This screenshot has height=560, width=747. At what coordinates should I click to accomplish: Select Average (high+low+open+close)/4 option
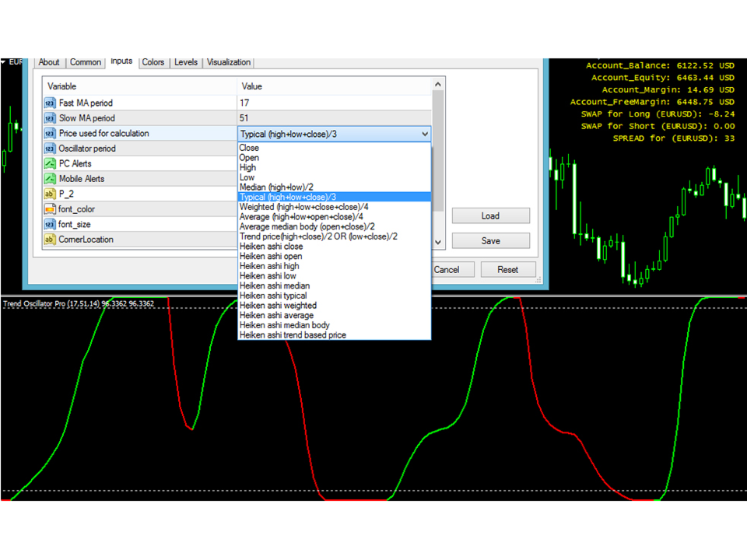(335, 217)
